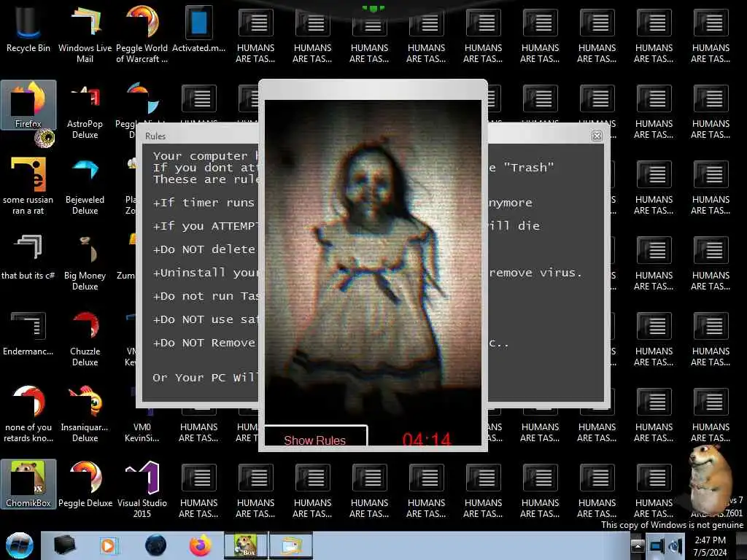Open Chuzzle Deluxe shortcut

85,338
